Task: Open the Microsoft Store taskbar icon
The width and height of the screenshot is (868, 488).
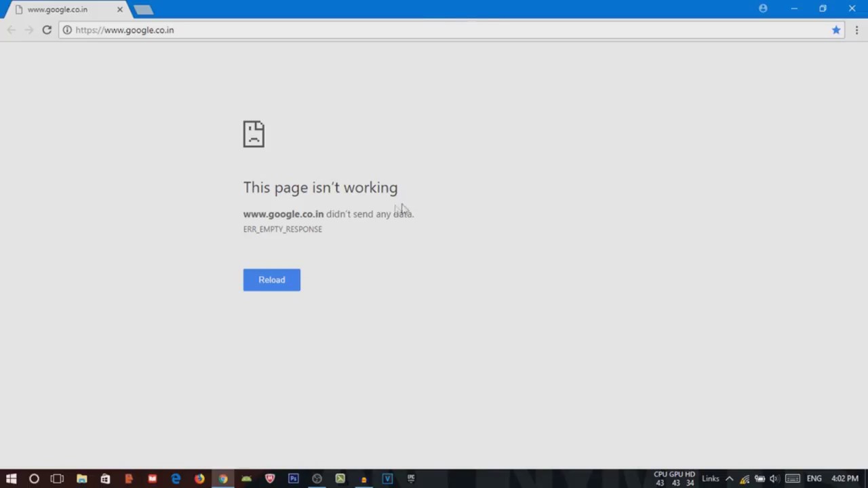Action: coord(105,479)
